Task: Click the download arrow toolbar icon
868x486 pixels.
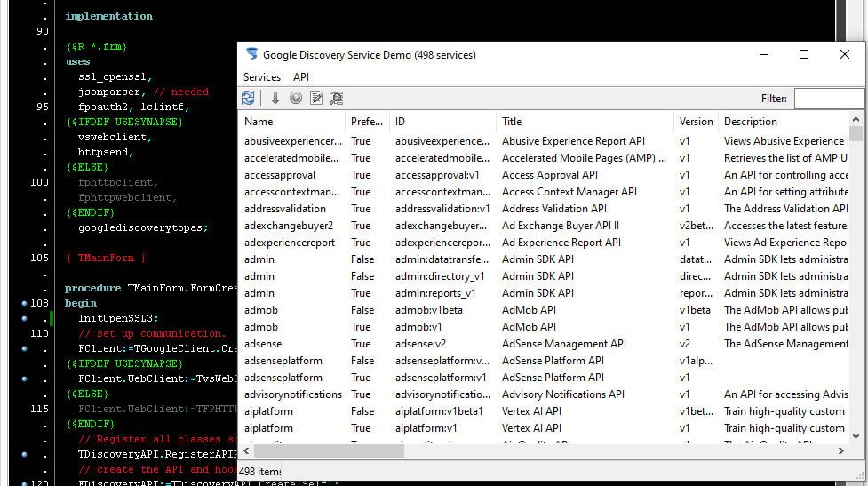Action: coord(275,98)
